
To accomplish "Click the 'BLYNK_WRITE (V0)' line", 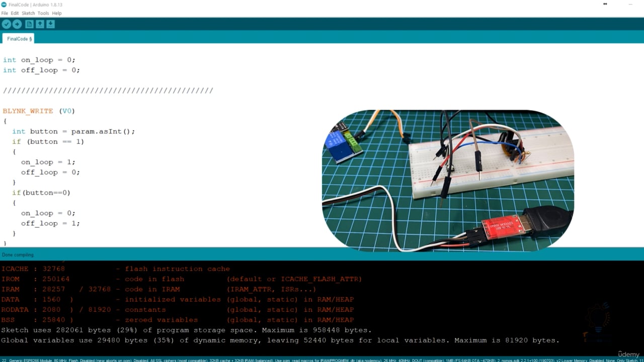I will click(x=39, y=111).
